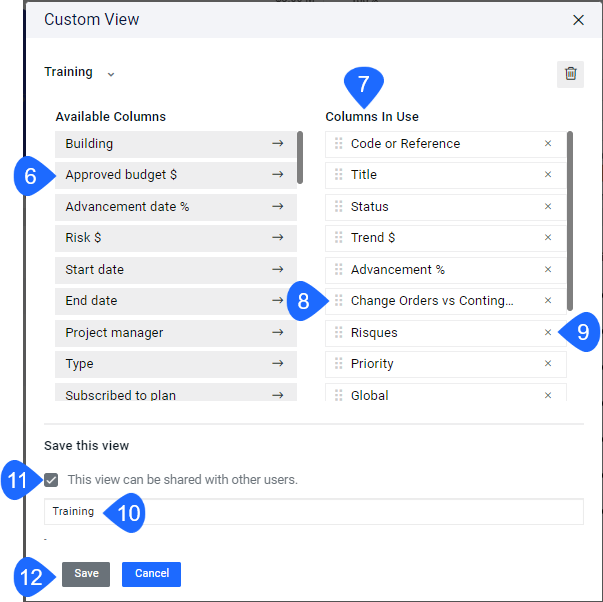603x602 pixels.
Task: Remove Priority column from use
Action: click(x=548, y=364)
